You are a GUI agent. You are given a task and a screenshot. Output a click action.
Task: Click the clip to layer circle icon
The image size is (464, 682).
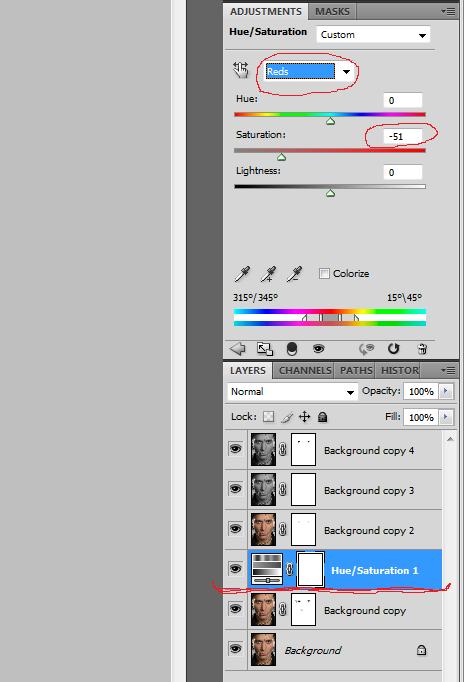(292, 348)
